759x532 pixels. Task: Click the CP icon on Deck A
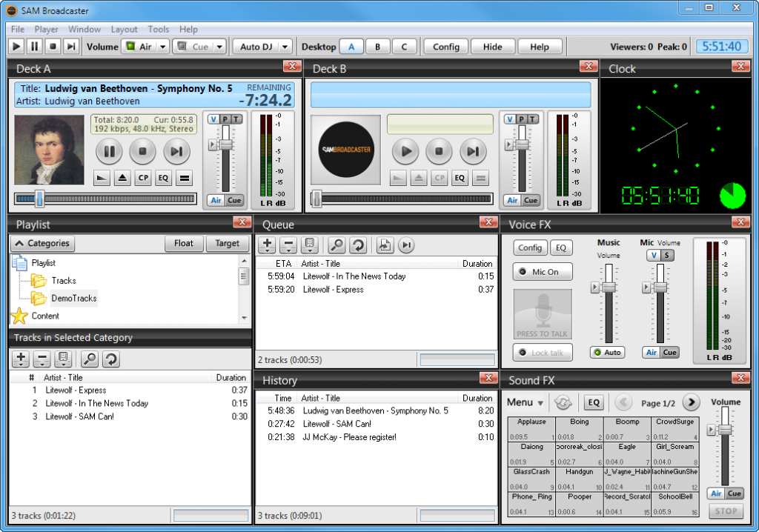(x=142, y=177)
